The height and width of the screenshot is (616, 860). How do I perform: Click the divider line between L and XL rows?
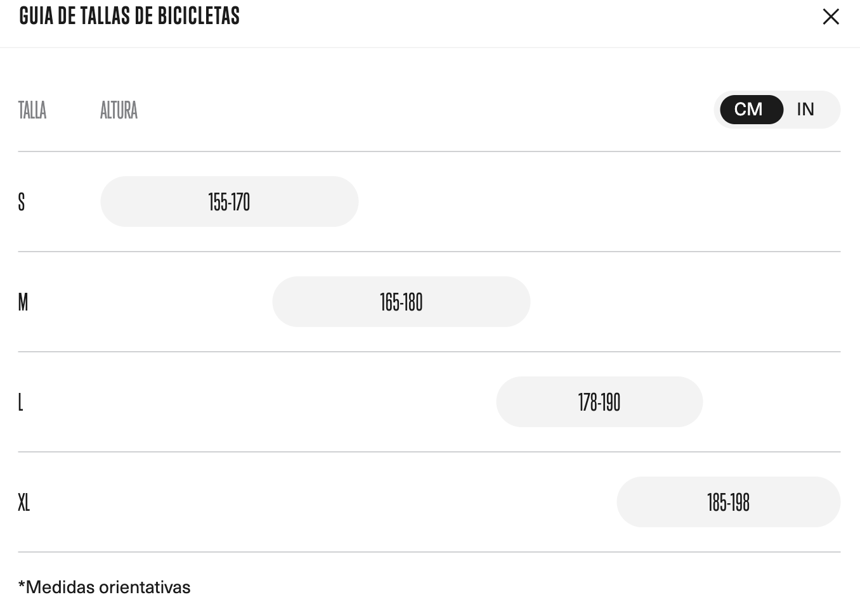[x=429, y=452]
